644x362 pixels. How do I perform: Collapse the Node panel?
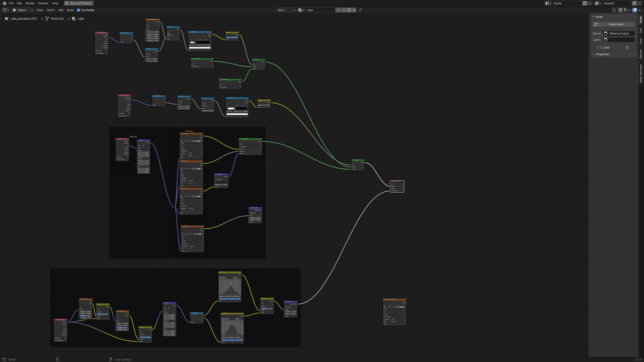pyautogui.click(x=594, y=17)
